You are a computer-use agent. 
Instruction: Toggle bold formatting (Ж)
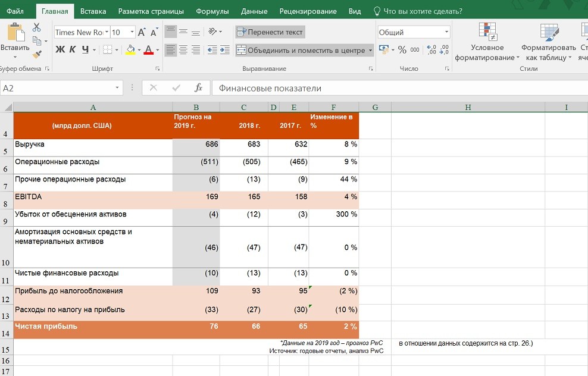[x=60, y=50]
